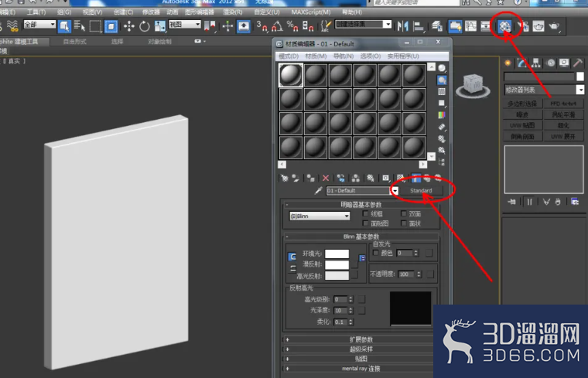This screenshot has width=588, height=378.
Task: Toggle backlight in Material Editor side bar
Action: pyautogui.click(x=442, y=80)
